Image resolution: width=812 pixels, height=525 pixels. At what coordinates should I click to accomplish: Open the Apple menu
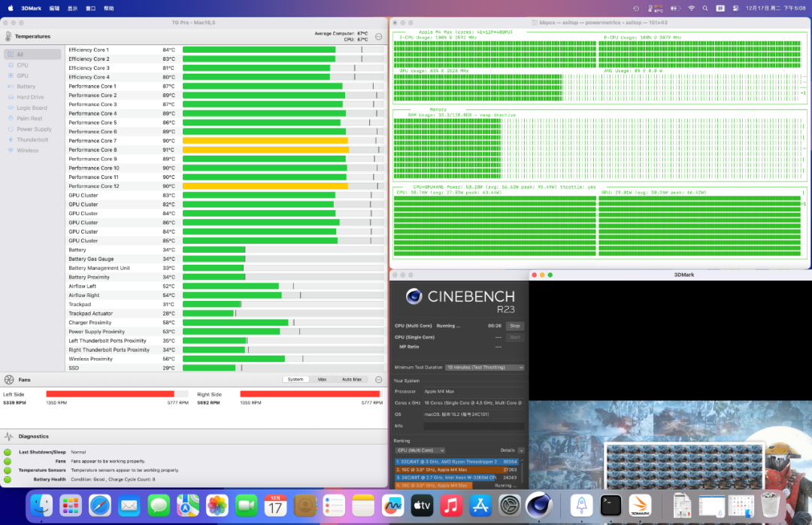[11, 8]
